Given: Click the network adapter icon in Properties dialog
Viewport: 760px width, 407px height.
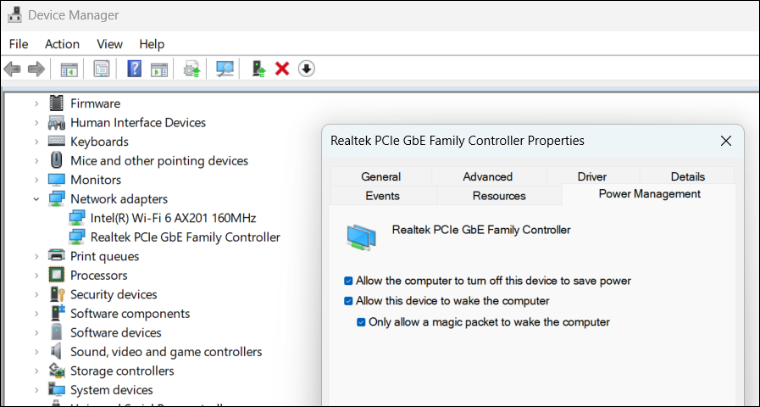Looking at the screenshot, I should (361, 237).
